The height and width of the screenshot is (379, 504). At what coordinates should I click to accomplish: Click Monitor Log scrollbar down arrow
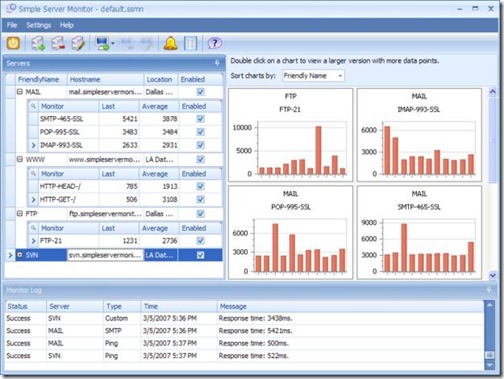[489, 365]
